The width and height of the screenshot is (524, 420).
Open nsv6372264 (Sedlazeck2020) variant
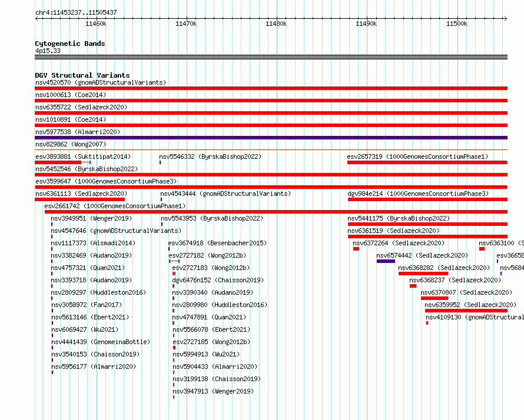(x=399, y=243)
